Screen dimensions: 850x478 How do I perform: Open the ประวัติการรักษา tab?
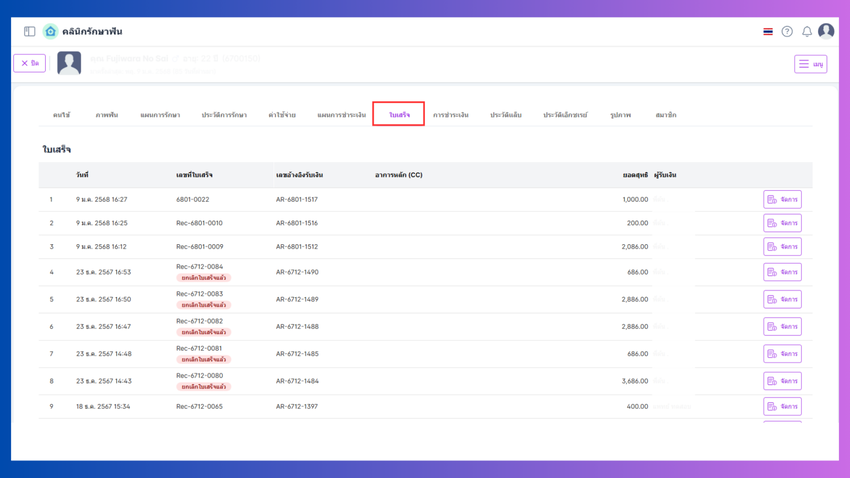[224, 115]
